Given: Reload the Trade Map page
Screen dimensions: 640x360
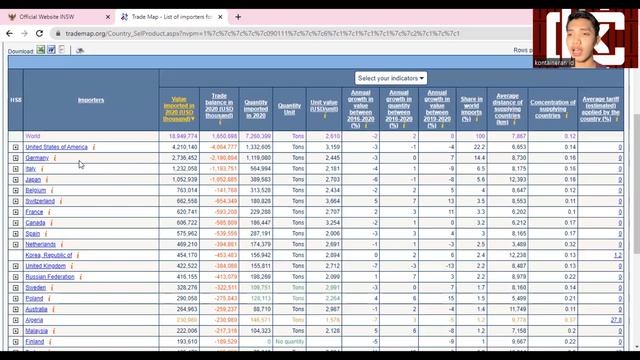Looking at the screenshot, I should (x=39, y=33).
